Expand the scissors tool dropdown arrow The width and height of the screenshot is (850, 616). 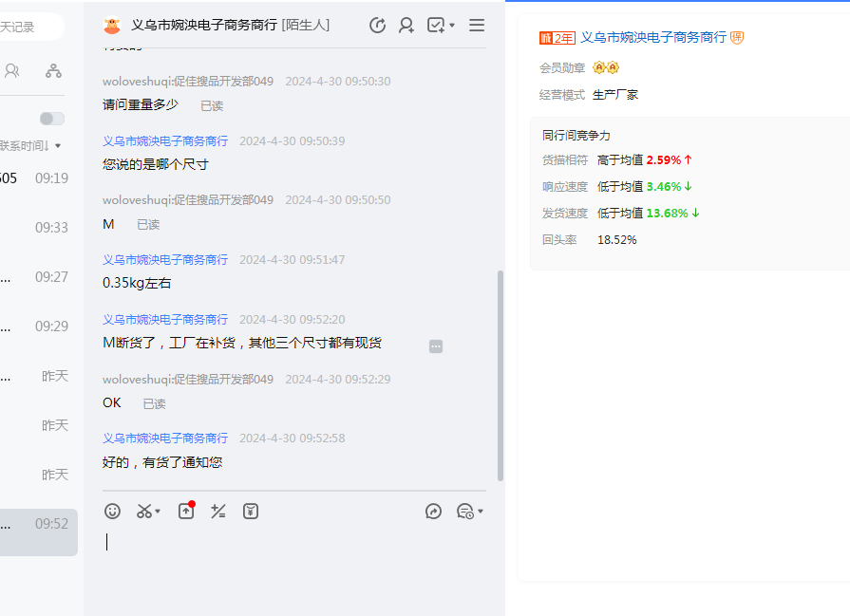tap(158, 512)
